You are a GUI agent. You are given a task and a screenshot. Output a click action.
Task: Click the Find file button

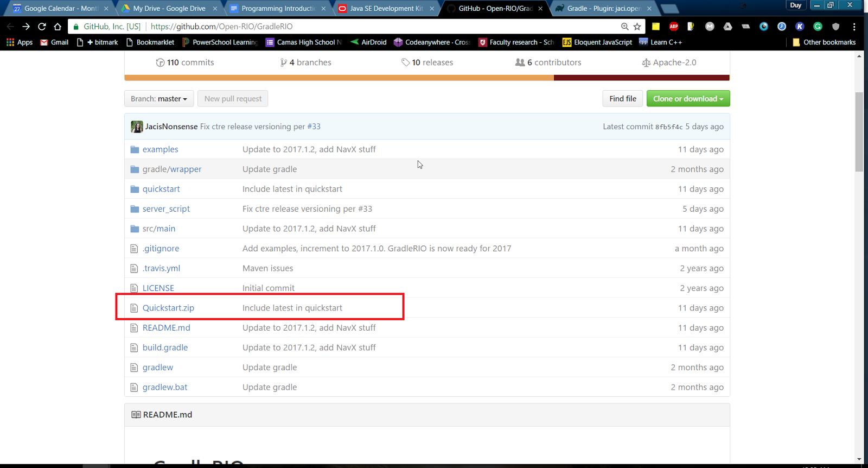pos(622,99)
